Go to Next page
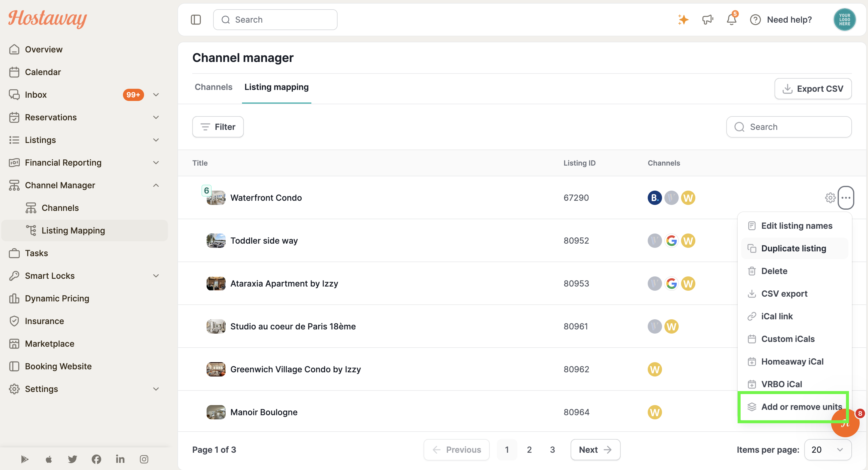Viewport: 868px width, 470px height. click(x=595, y=449)
